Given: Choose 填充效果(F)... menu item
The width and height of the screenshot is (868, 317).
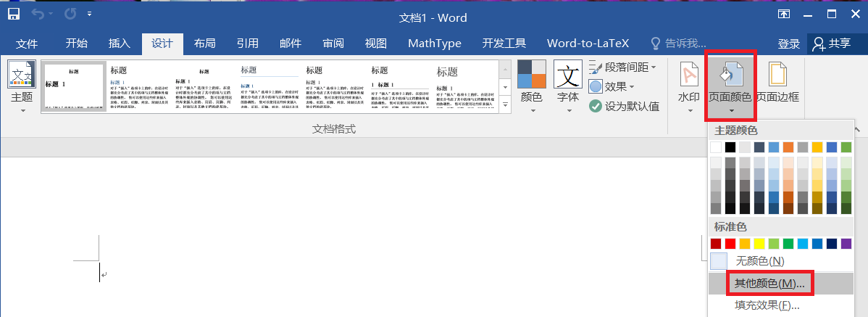Looking at the screenshot, I should click(x=780, y=305).
